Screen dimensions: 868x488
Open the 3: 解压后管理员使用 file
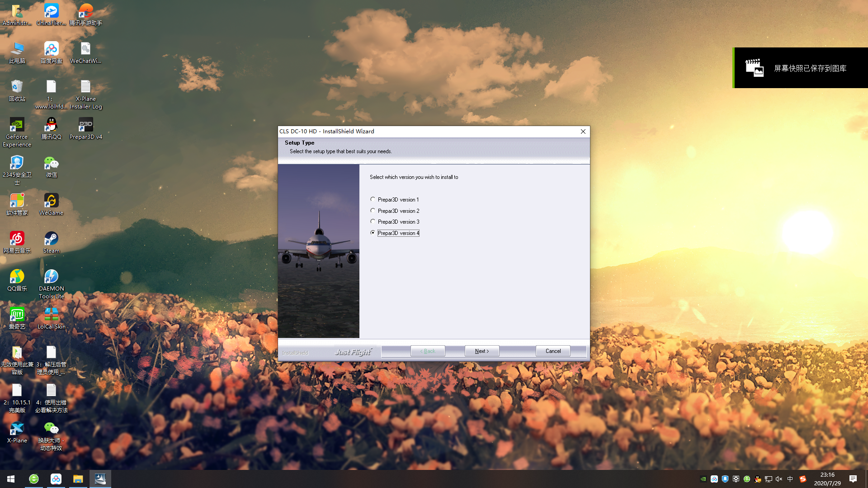point(51,360)
